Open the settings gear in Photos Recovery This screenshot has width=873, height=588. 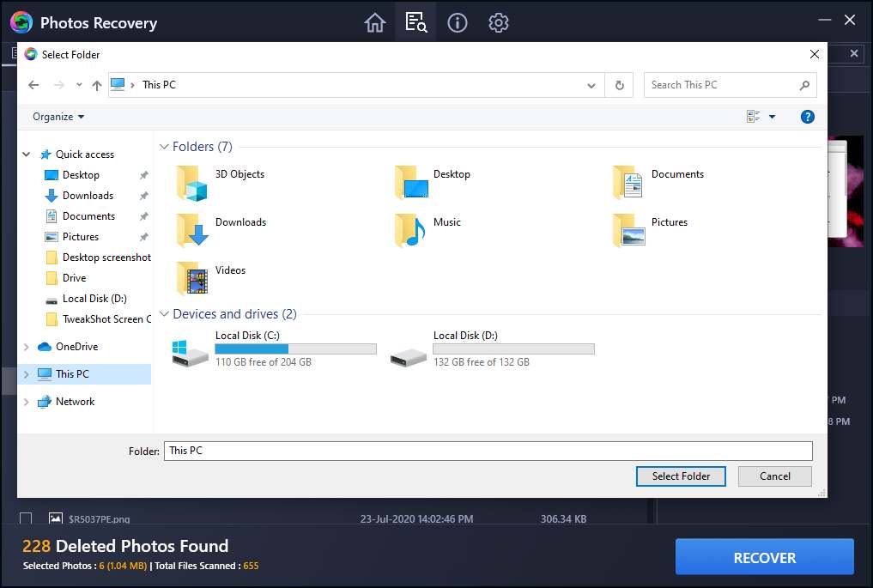point(498,23)
